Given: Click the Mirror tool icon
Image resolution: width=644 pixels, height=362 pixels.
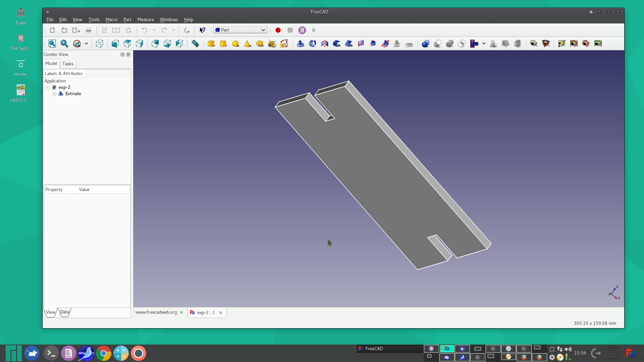Looking at the screenshot, I should click(325, 44).
